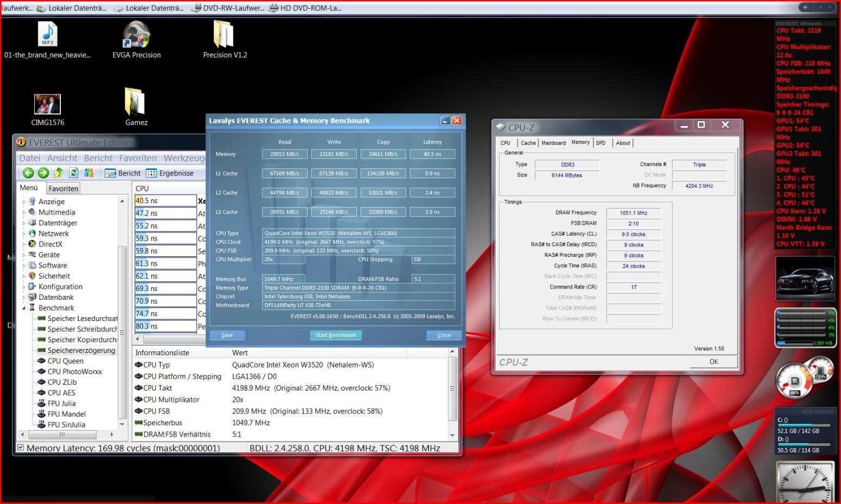Select the Netzwerk globe icon
Image resolution: width=841 pixels, height=504 pixels.
coord(32,233)
